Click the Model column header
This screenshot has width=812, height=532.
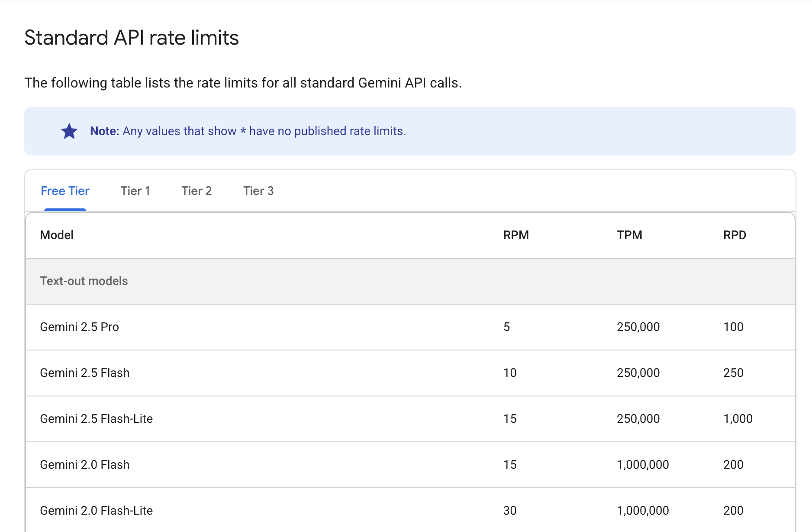click(57, 235)
